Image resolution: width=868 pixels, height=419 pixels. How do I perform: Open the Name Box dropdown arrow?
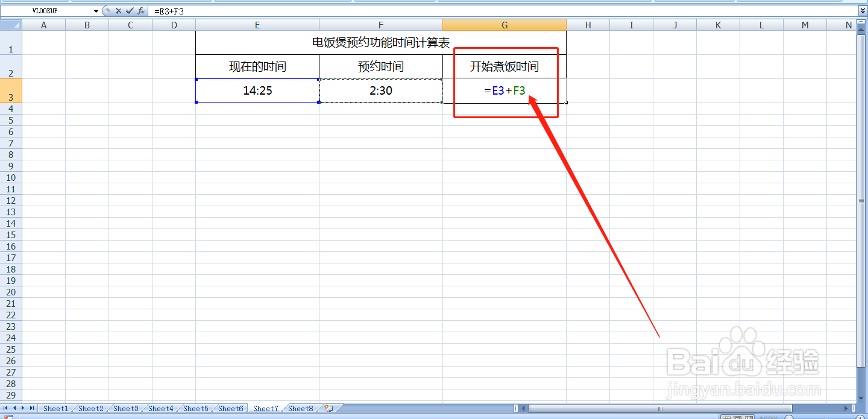96,11
